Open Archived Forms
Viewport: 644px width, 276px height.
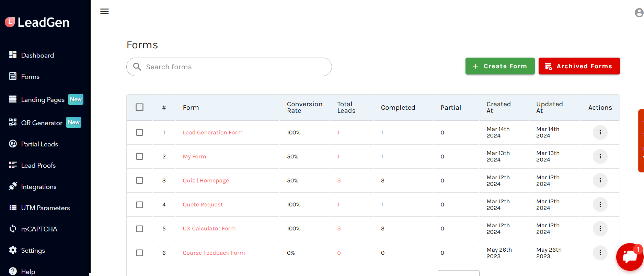tap(579, 66)
